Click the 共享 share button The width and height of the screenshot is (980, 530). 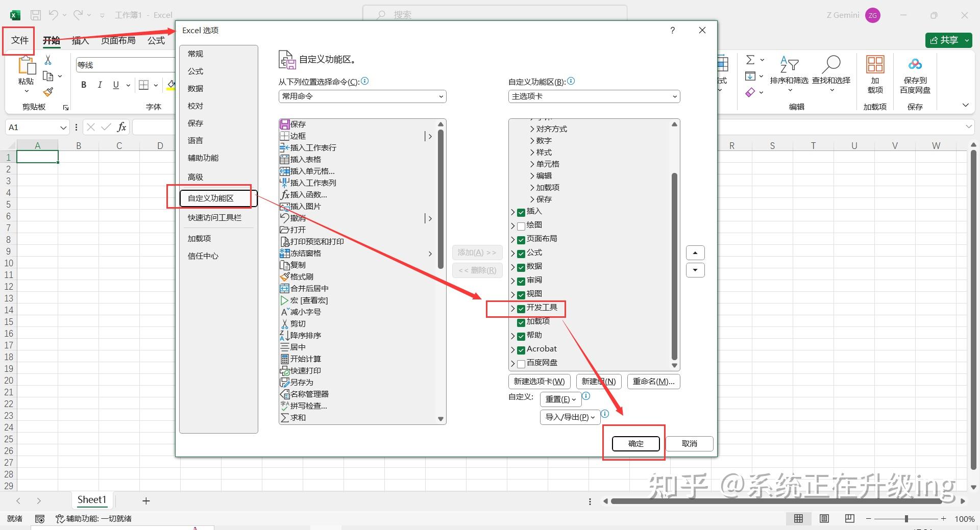pos(948,40)
